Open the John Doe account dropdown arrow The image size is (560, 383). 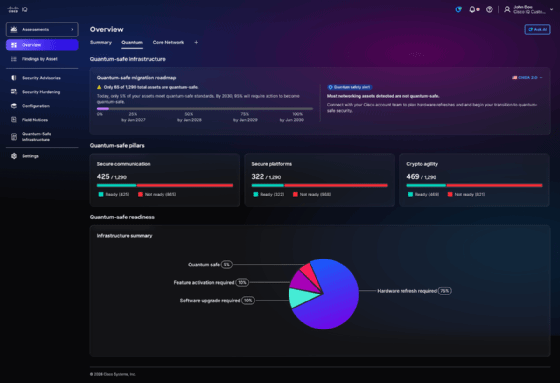(x=551, y=10)
